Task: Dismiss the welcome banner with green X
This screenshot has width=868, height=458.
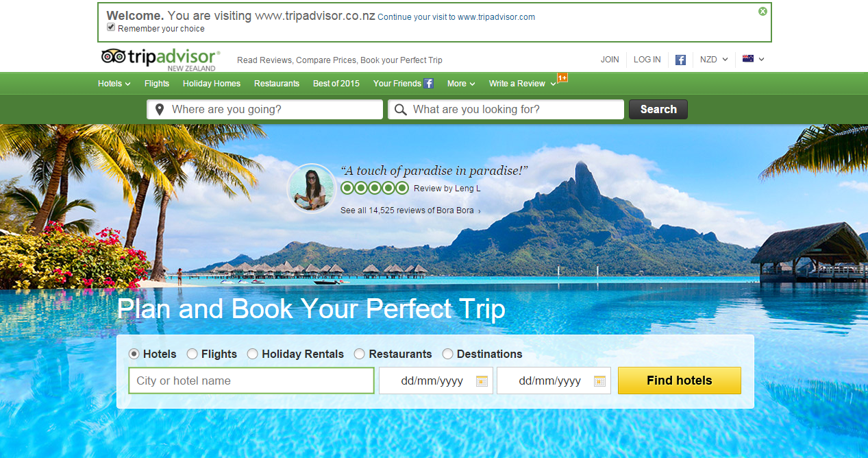Action: click(762, 12)
